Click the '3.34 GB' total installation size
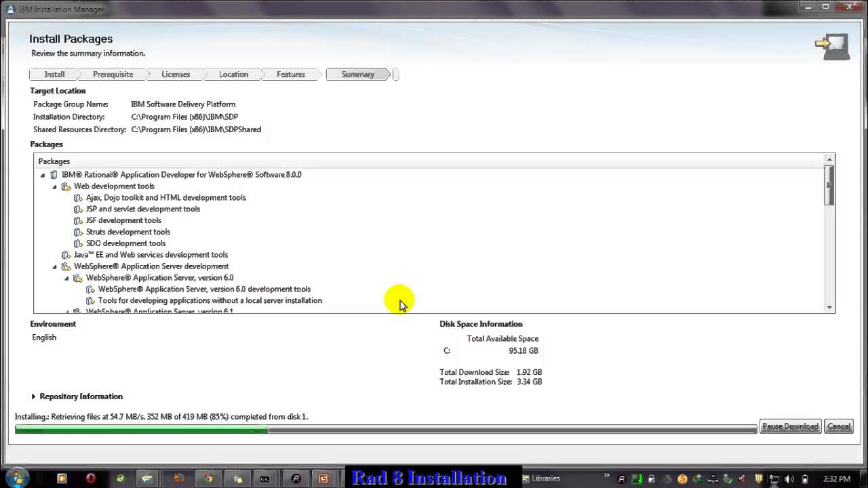868x488 pixels. click(529, 382)
